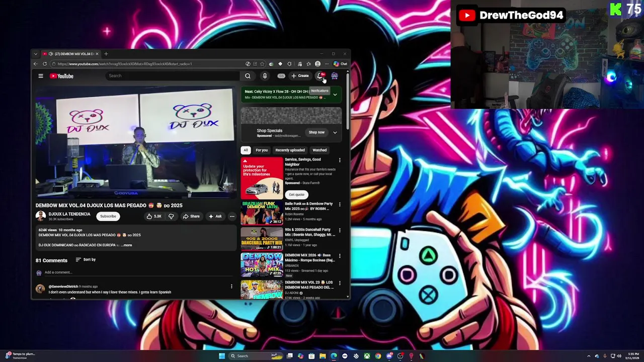Open more actions beside the Ask button
The height and width of the screenshot is (362, 644).
232,216
